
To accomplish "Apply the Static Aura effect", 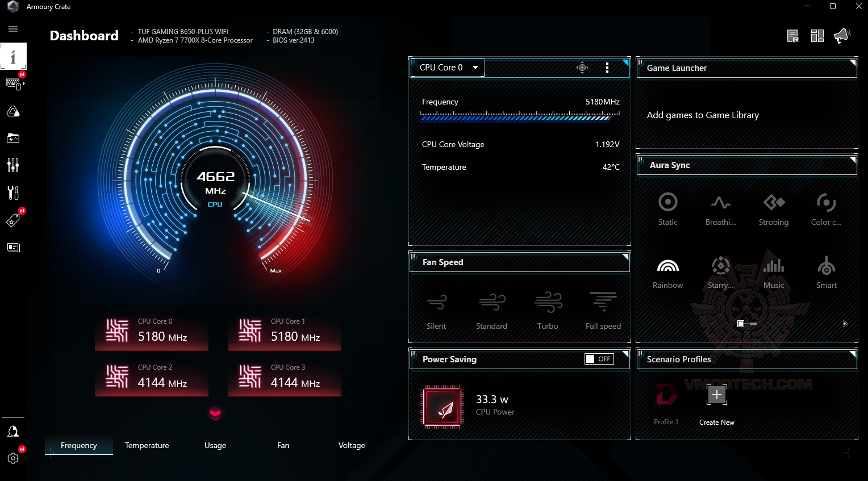I will 668,209.
